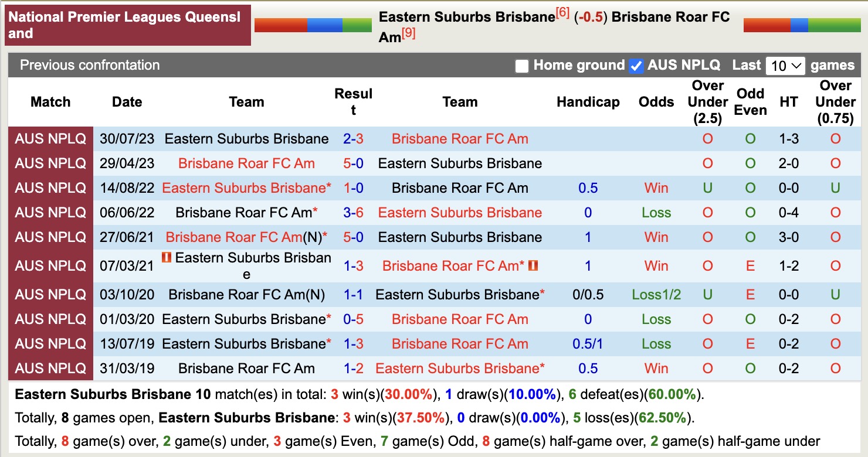Click the Loss1/2 odds in 03/10/20 row
Image resolution: width=868 pixels, height=457 pixels.
656,295
